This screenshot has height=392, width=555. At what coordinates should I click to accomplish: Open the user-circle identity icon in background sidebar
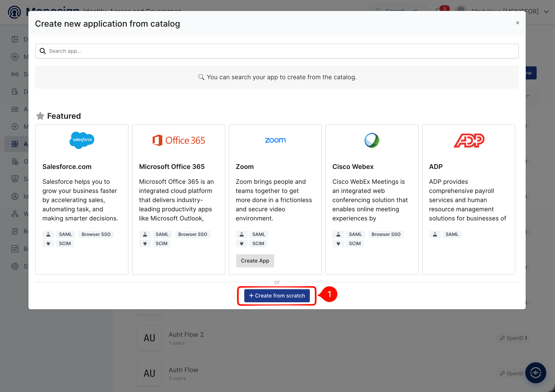tap(15, 197)
